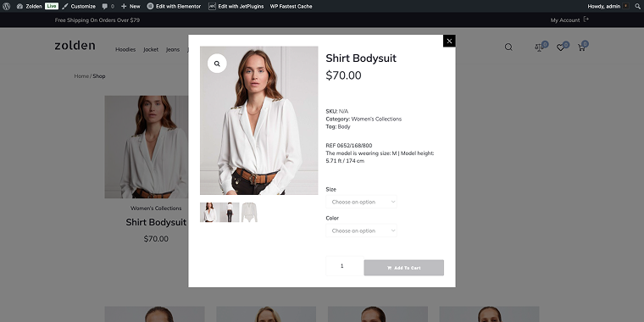Screen dimensions: 644x322
Task: Open the shopping cart icon
Action: [x=581, y=47]
